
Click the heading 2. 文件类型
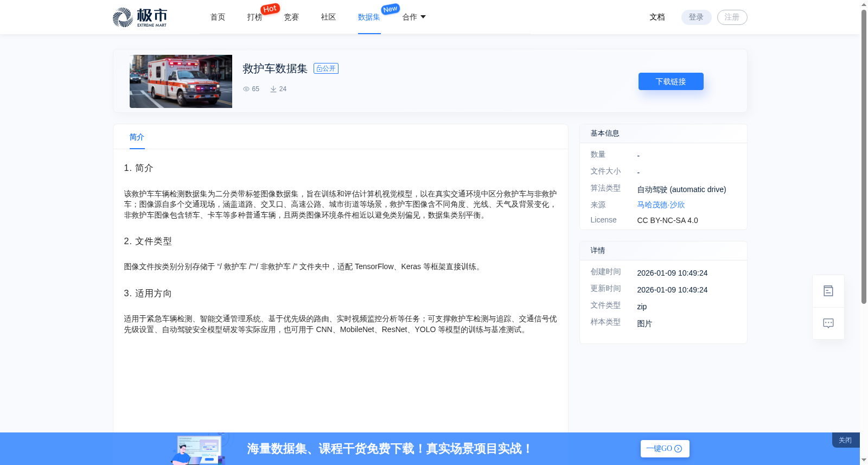148,241
